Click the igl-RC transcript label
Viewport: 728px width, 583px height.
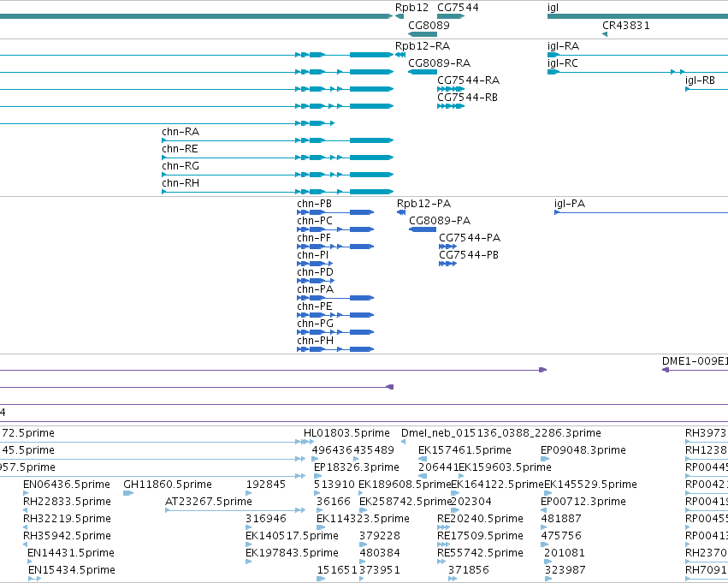(562, 63)
